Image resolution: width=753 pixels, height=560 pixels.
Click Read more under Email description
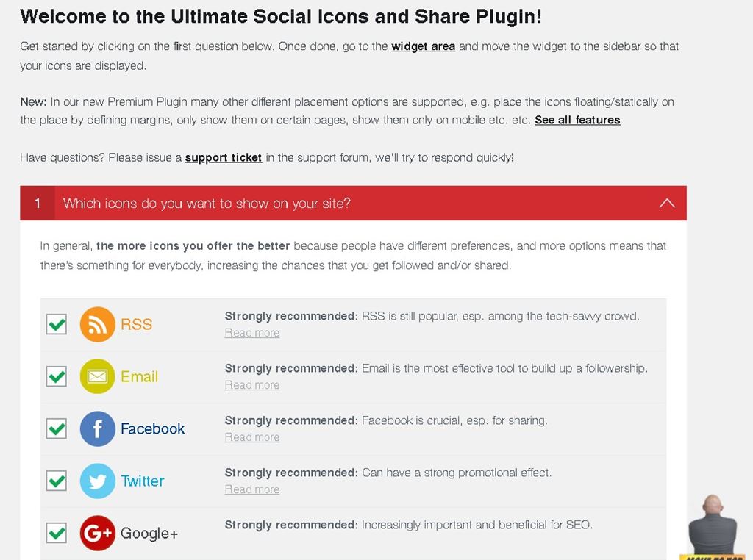click(x=252, y=385)
